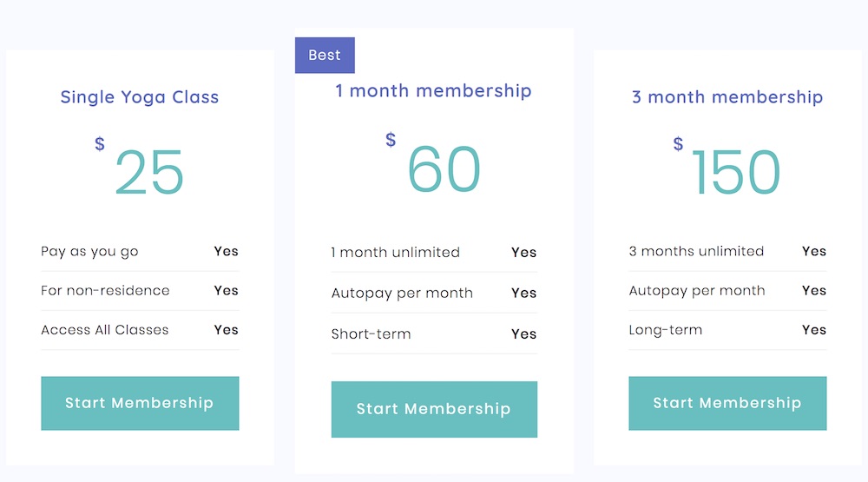Click Start Membership for 1 month membership

pos(434,409)
